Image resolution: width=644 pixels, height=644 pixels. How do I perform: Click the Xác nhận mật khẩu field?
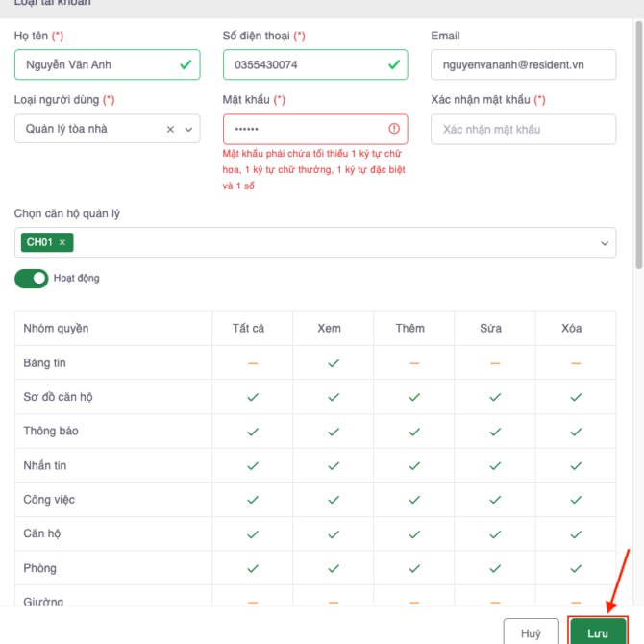(523, 129)
